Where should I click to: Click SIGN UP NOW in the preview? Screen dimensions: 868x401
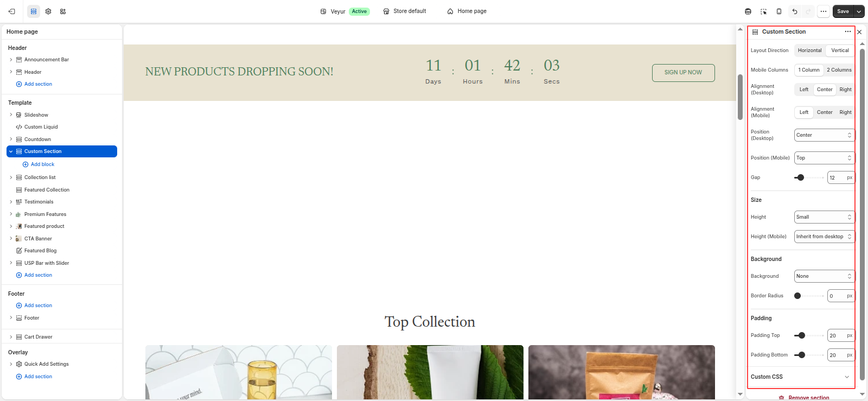683,73
